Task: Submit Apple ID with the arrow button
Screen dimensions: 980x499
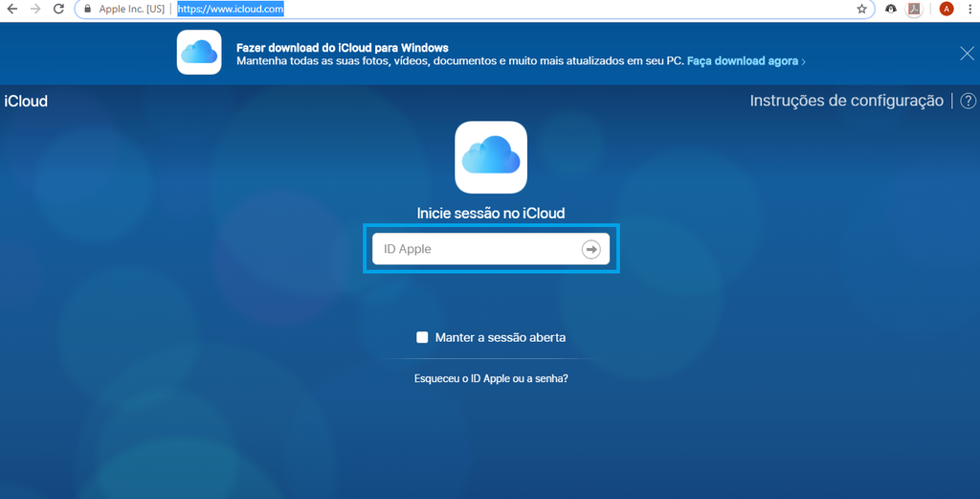Action: click(x=590, y=249)
